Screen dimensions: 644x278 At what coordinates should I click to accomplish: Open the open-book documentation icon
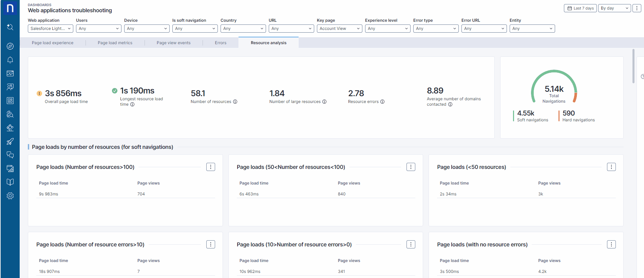click(x=10, y=182)
